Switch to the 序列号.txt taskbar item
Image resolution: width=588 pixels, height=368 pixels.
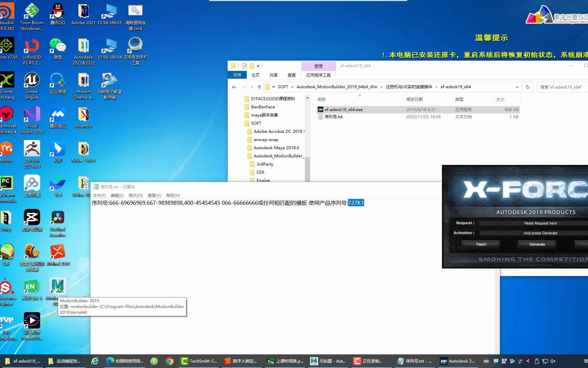click(414, 361)
